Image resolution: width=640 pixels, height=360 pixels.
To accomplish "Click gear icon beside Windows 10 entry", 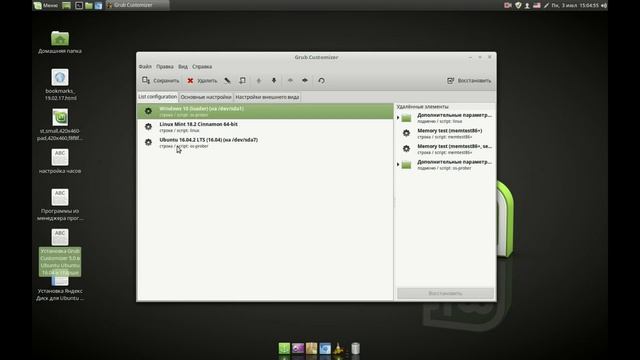I will (148, 111).
